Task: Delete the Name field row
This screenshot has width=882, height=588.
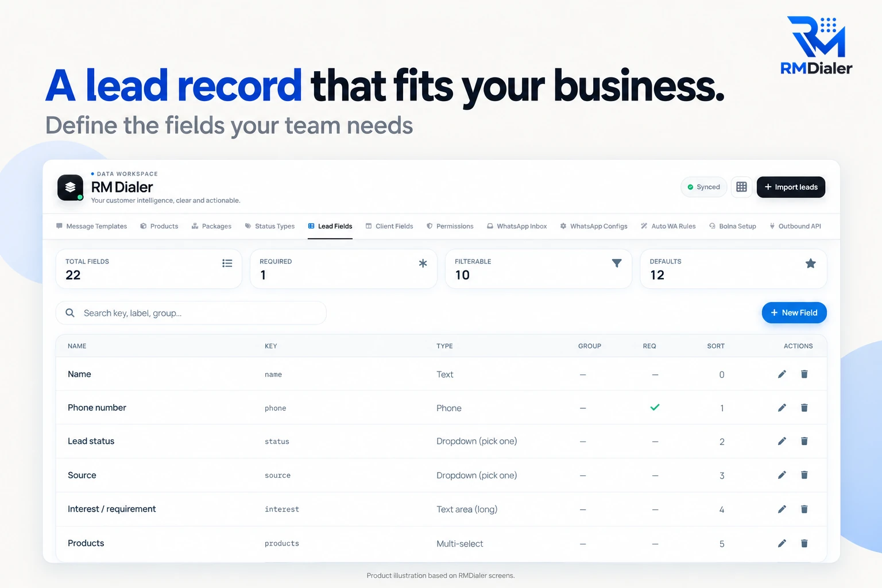Action: (x=804, y=374)
